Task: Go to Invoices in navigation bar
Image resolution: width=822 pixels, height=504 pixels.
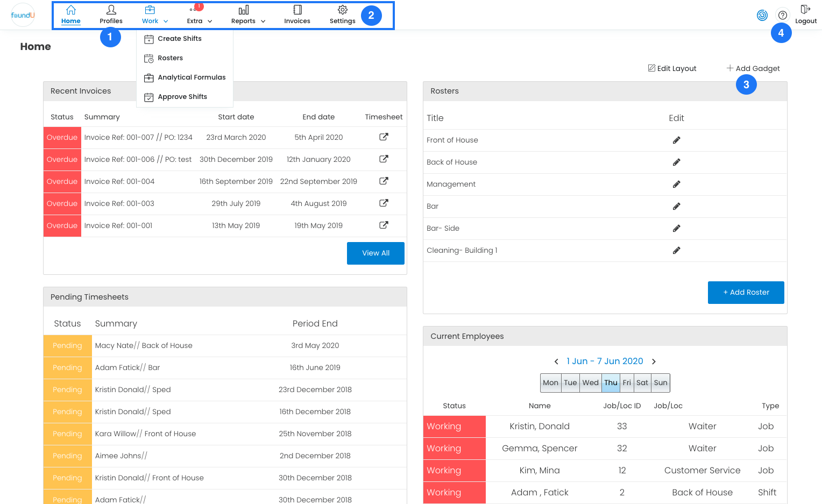Action: pyautogui.click(x=297, y=15)
